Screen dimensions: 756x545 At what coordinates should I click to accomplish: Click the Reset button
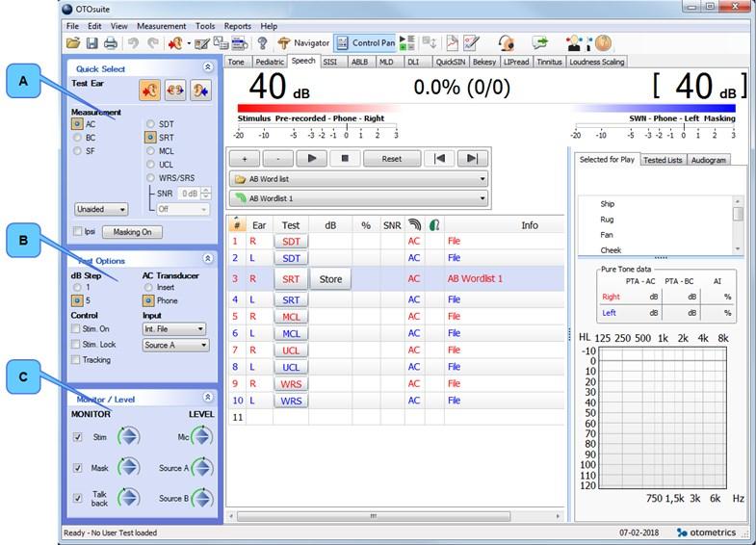392,159
